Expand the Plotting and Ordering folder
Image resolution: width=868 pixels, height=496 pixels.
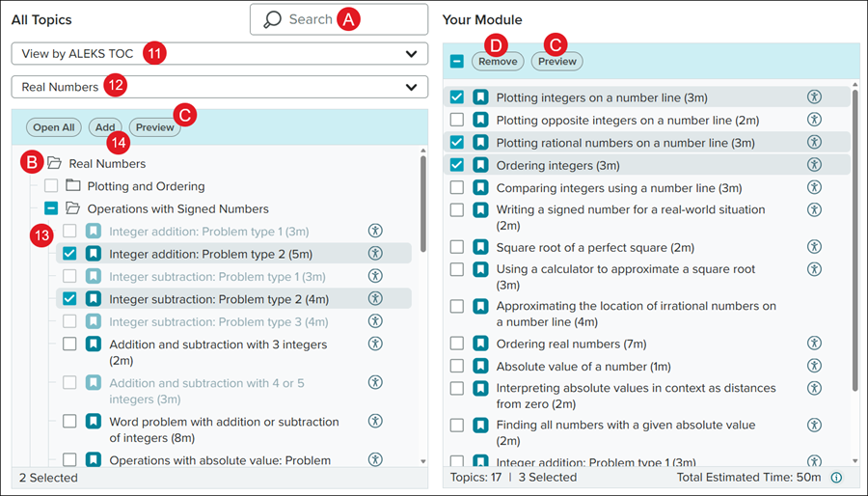coord(74,186)
